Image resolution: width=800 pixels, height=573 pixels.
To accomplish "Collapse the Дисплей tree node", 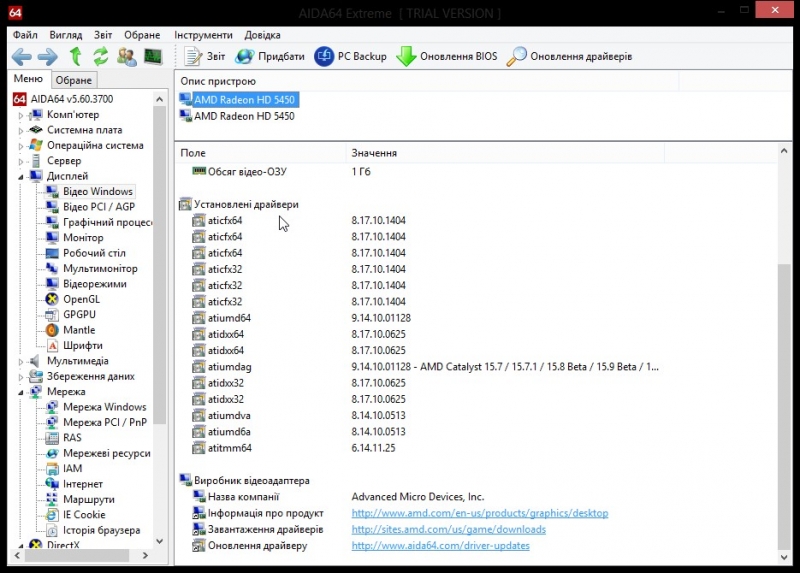I will coord(21,177).
